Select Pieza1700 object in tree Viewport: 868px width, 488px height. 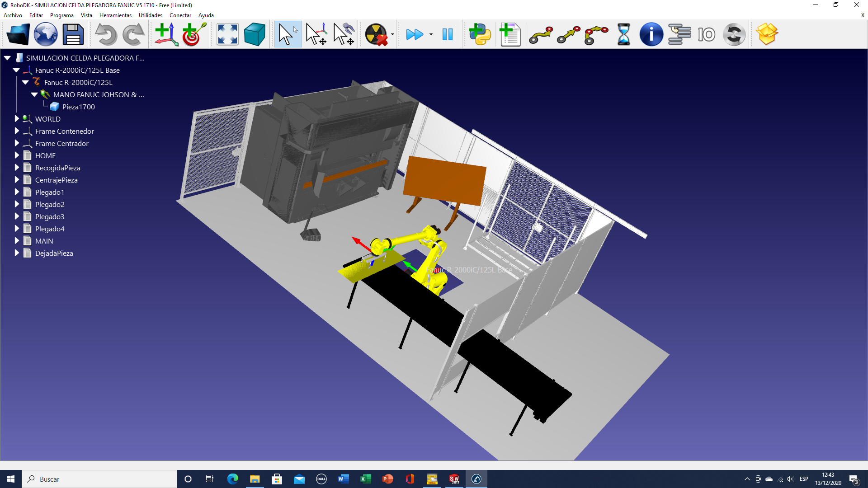pos(78,107)
